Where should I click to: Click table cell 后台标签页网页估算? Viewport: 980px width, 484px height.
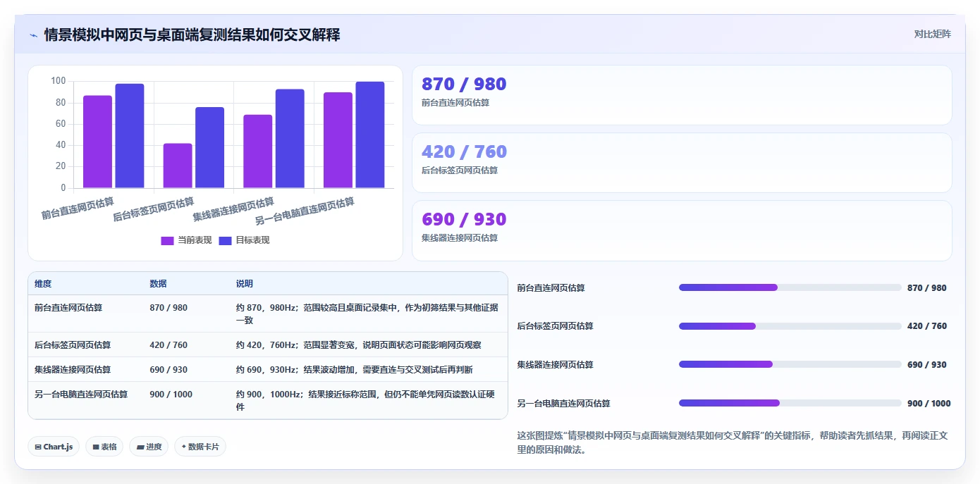[x=73, y=345]
